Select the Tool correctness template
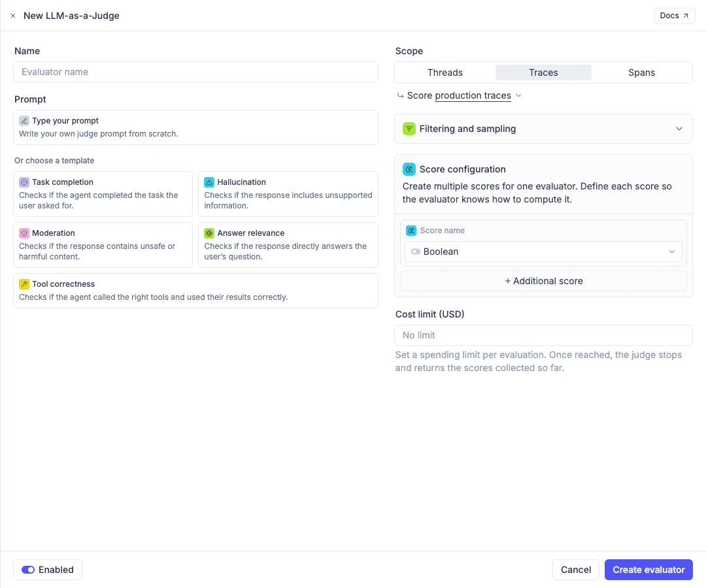This screenshot has height=588, width=706. (196, 291)
